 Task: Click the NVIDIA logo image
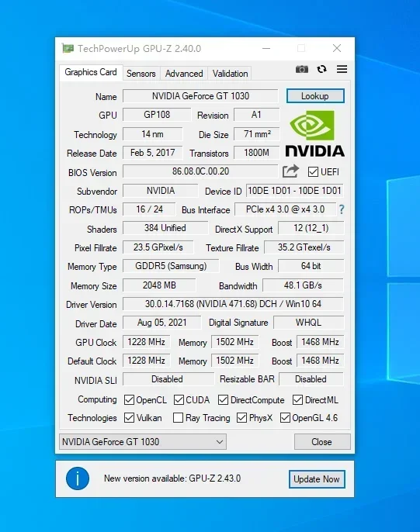point(314,133)
